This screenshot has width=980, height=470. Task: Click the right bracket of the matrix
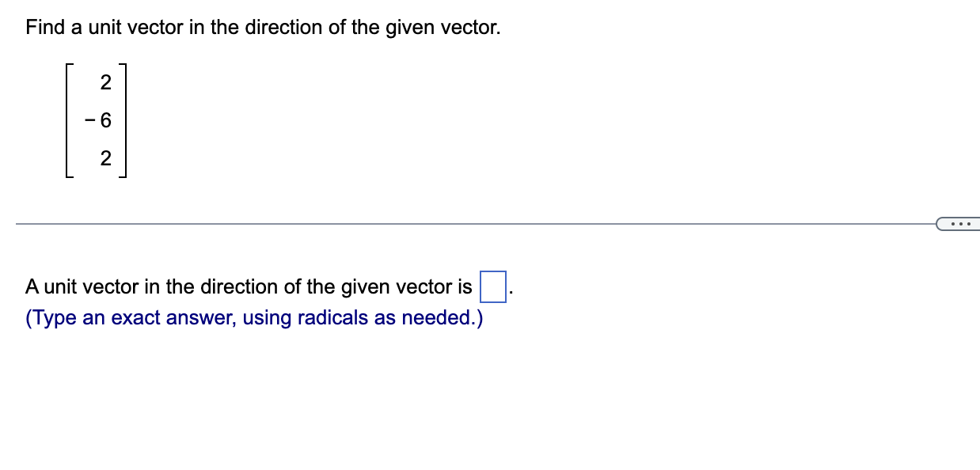tap(123, 120)
